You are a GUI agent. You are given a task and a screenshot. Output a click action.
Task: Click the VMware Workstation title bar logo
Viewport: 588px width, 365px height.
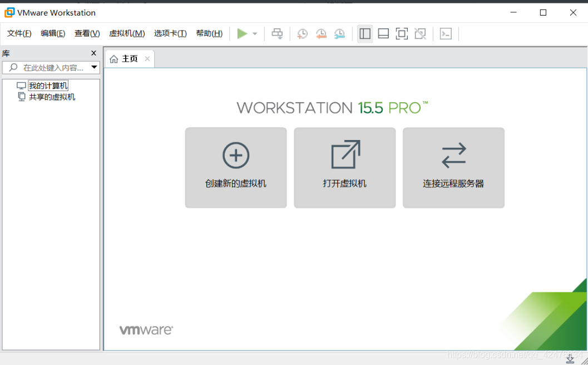(9, 12)
